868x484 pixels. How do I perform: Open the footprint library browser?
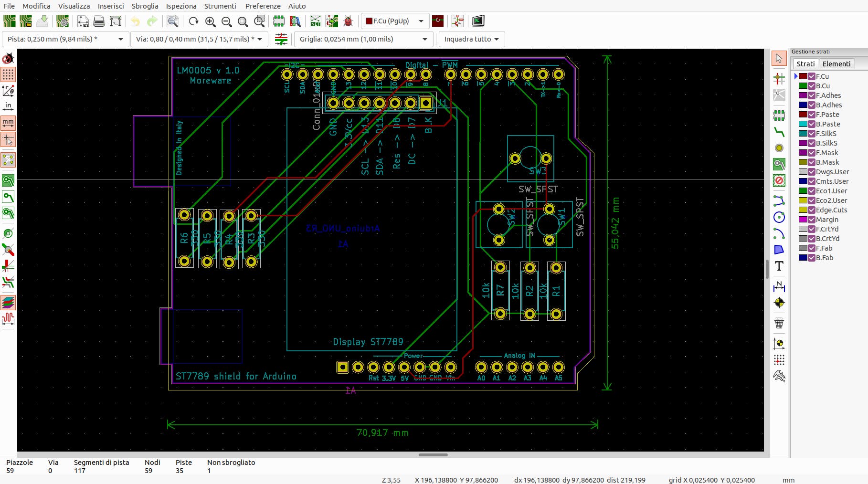tap(296, 21)
